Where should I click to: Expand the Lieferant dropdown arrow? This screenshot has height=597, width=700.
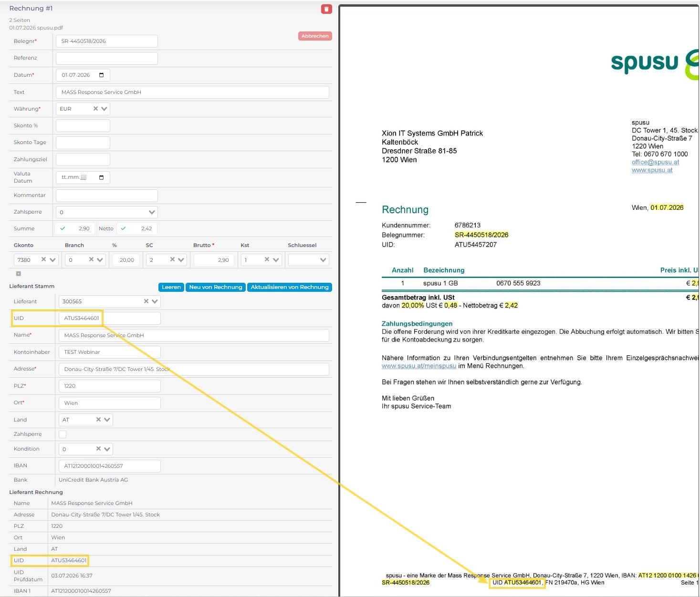click(155, 301)
